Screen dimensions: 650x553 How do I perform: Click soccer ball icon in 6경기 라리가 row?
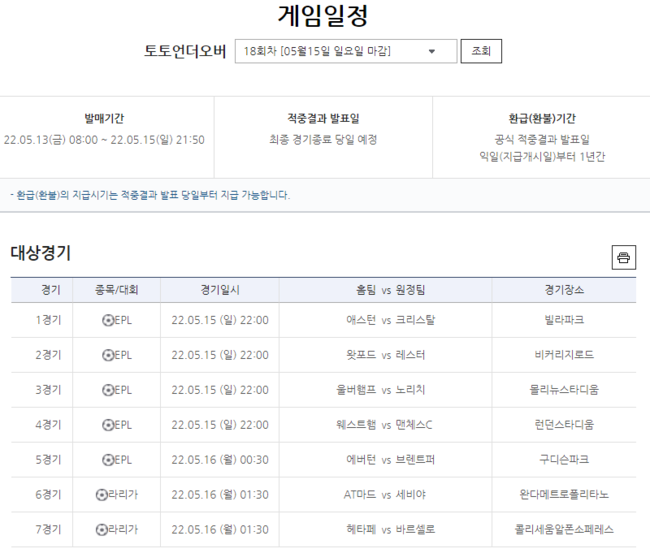pos(101,495)
